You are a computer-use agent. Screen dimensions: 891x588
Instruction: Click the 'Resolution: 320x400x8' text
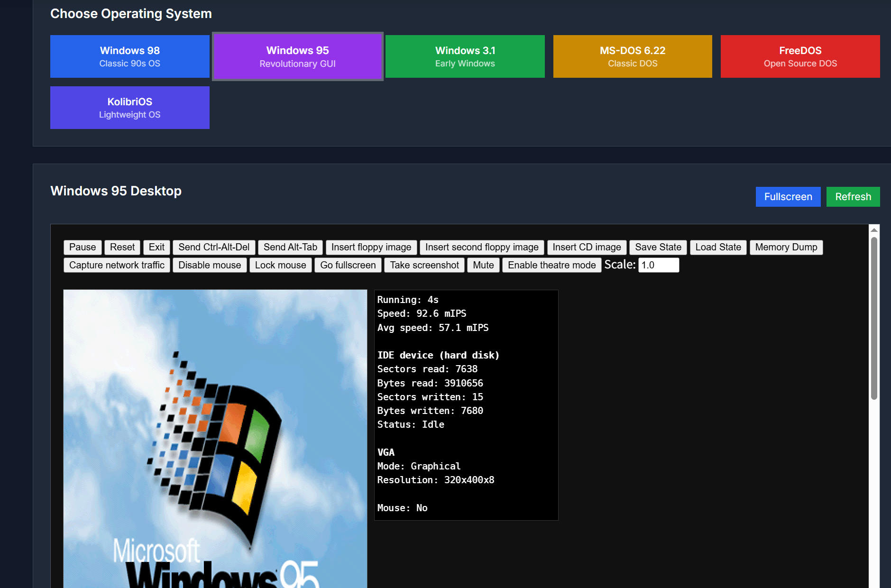(435, 480)
